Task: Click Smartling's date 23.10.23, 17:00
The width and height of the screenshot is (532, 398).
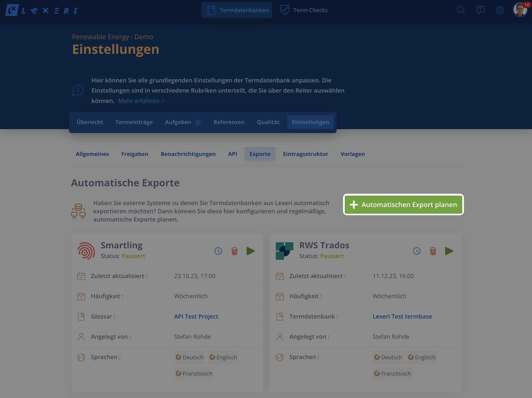Action: 195,276
